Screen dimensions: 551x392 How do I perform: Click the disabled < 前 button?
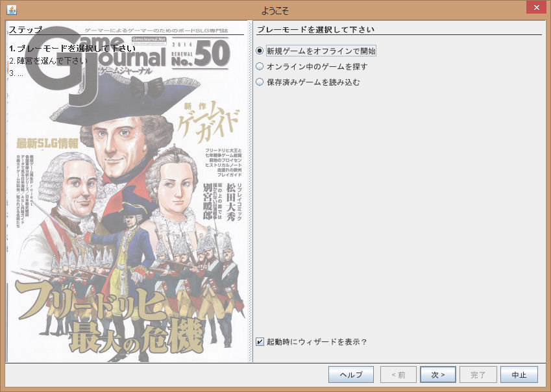[x=398, y=374]
